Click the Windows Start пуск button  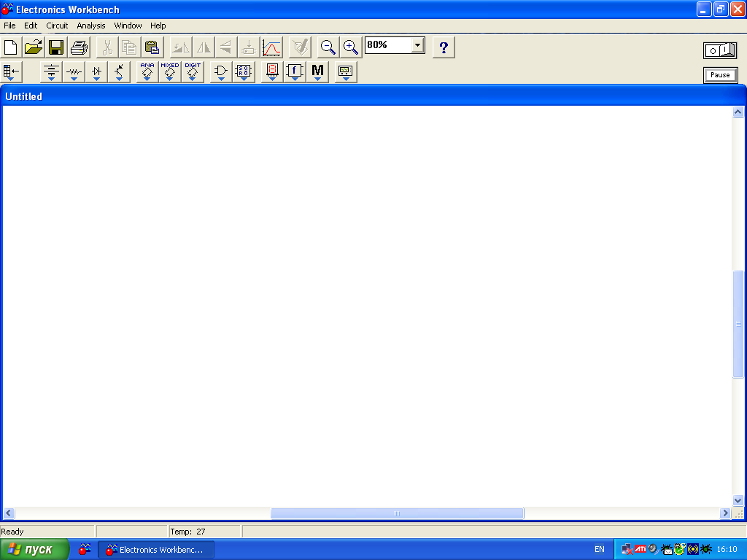(35, 550)
